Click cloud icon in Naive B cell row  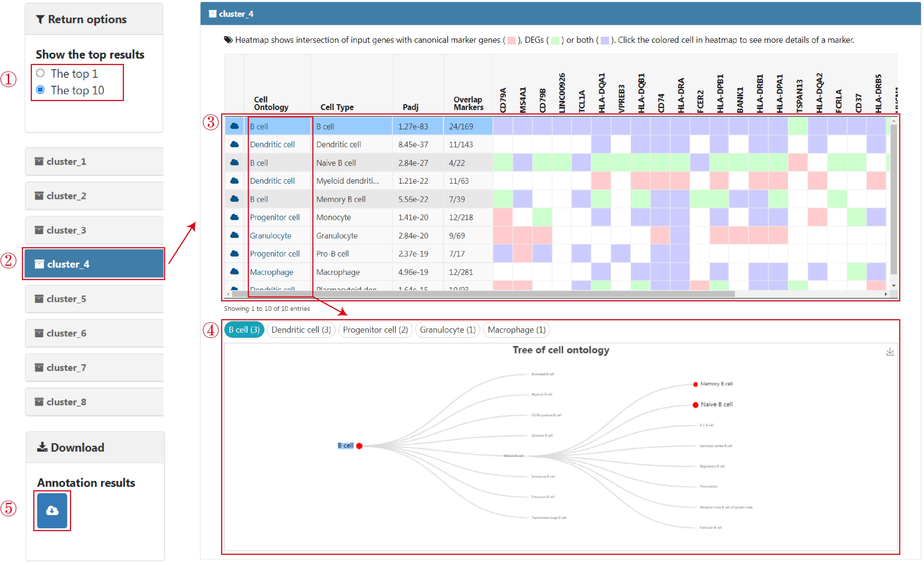(x=234, y=163)
